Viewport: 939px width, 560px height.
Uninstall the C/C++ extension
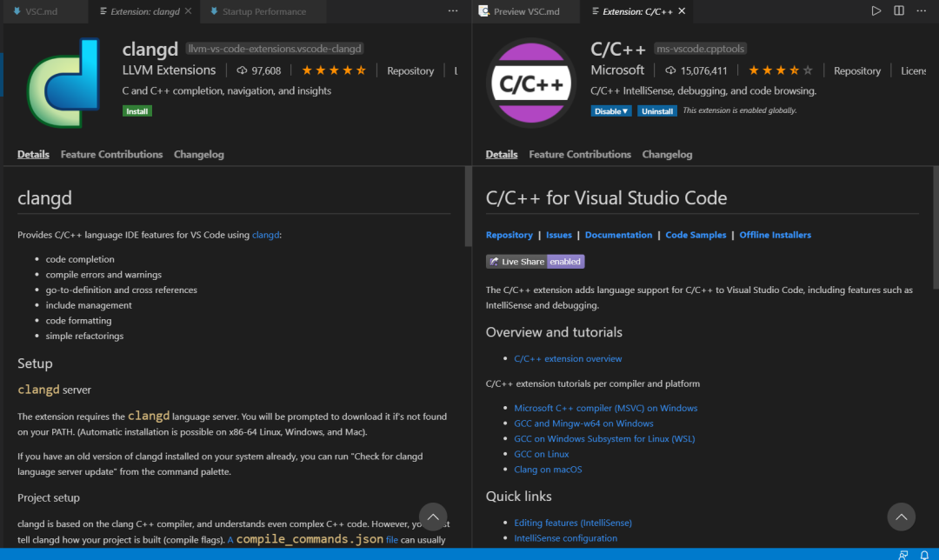pos(657,111)
